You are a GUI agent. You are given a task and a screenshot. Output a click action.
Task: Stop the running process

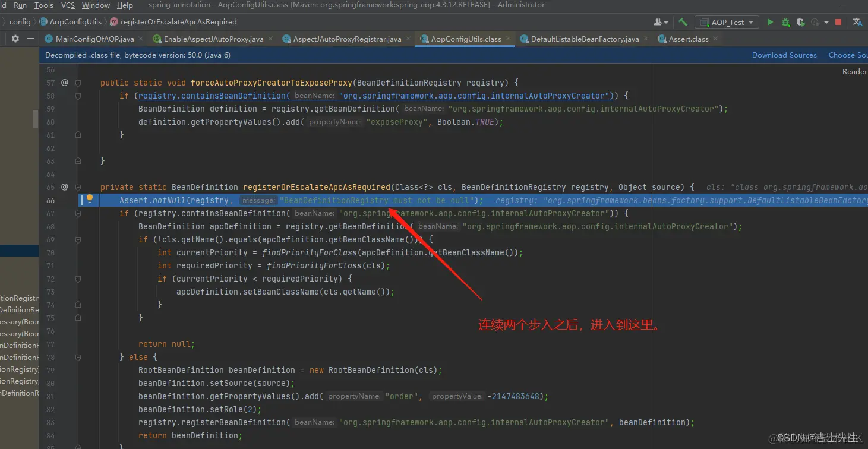[x=838, y=22]
